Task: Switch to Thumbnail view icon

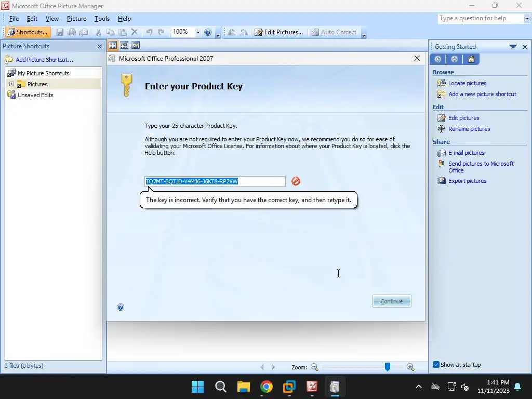Action: pos(113,45)
